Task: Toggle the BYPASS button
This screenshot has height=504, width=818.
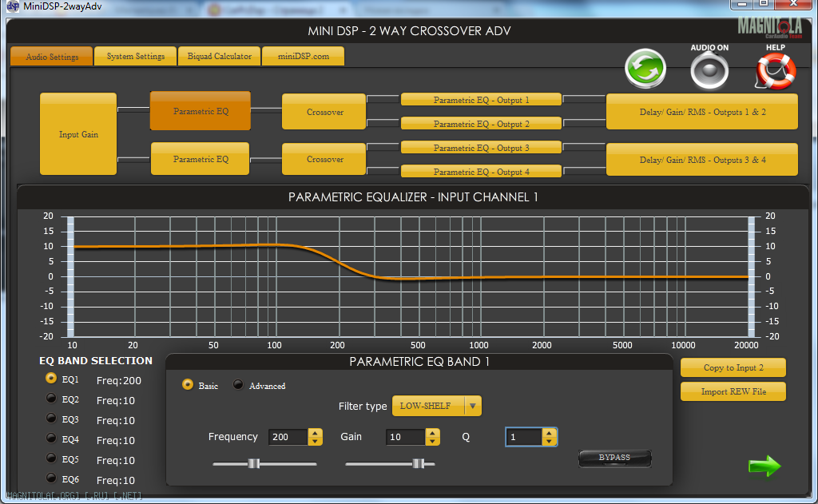Action: (614, 458)
